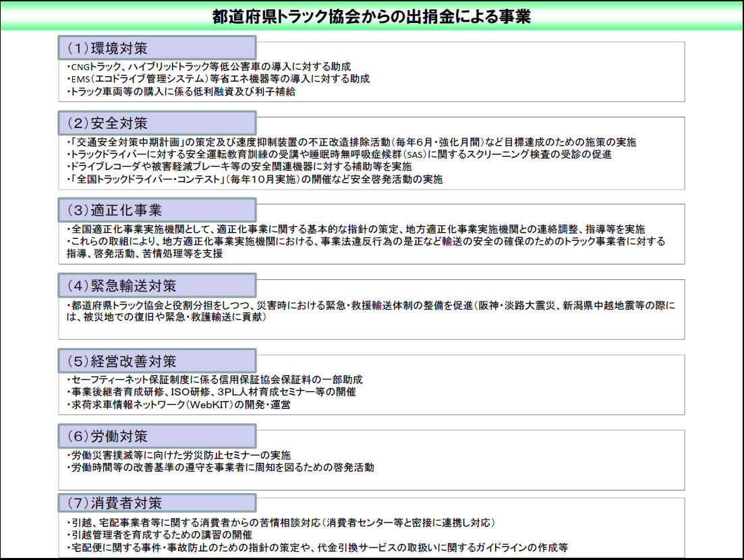Click the ドライブレコーダや被害軽減ブレーキ line

coord(239,167)
